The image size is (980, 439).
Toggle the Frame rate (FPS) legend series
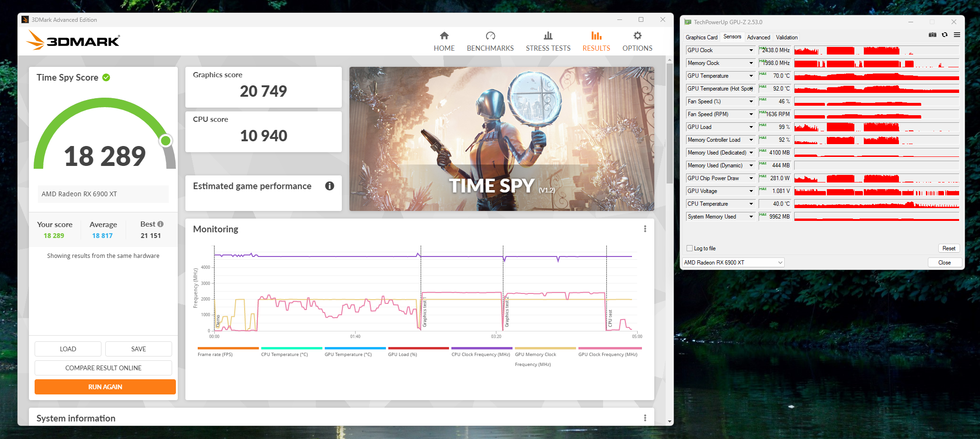click(x=228, y=352)
